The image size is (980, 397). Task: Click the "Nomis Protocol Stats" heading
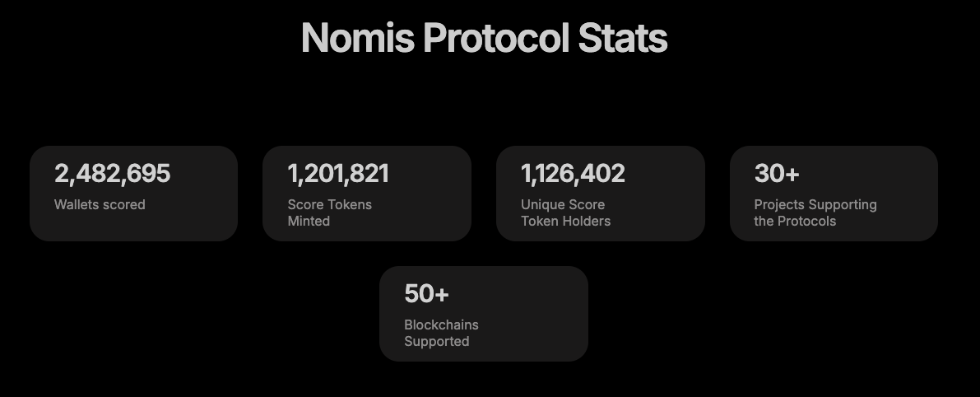(x=484, y=38)
